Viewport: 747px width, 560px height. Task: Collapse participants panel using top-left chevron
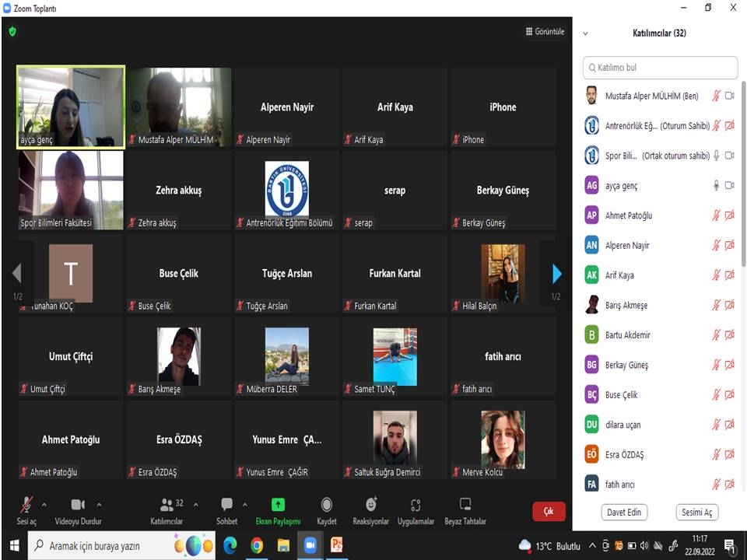[x=585, y=33]
